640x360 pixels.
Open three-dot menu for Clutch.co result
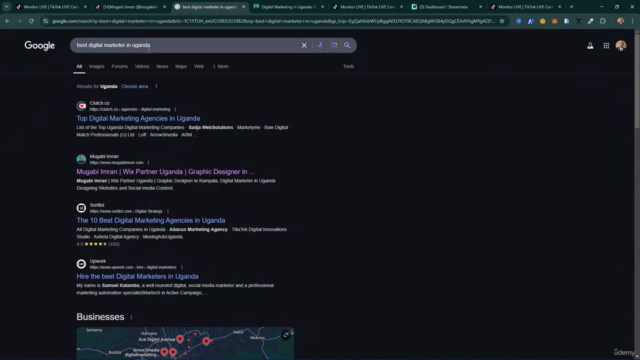176,109
